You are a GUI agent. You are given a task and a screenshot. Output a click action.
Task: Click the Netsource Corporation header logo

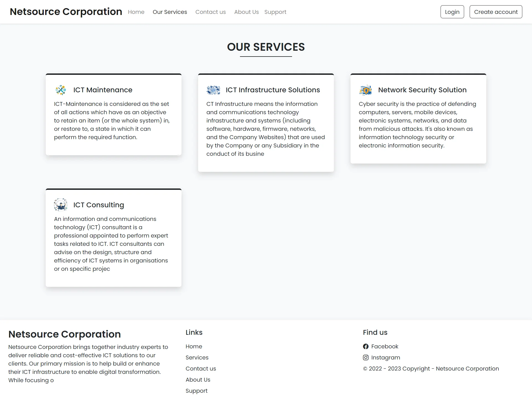pos(66,12)
